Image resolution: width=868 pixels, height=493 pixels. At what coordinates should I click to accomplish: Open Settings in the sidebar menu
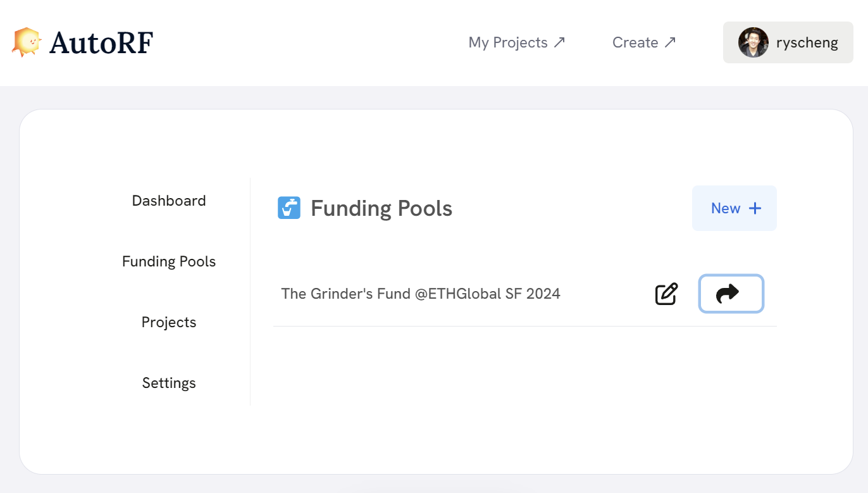point(169,383)
